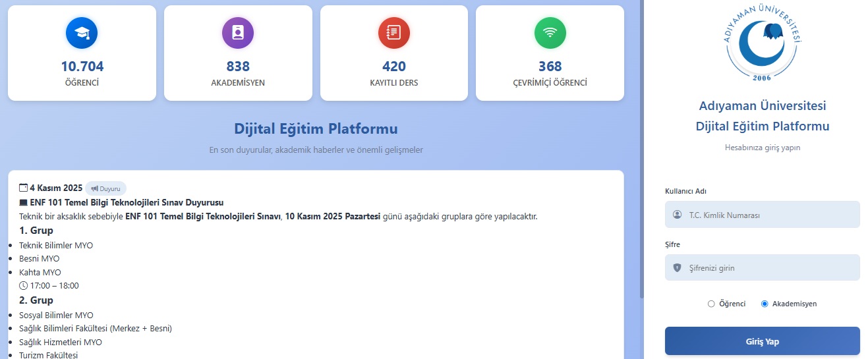Click the Duyuru announcement tag badge

click(x=105, y=188)
